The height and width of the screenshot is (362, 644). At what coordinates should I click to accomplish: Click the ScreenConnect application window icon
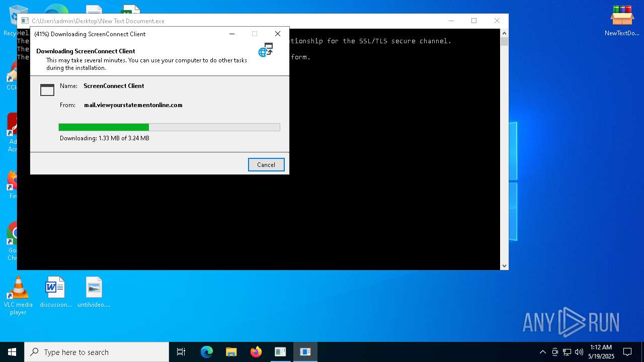pos(47,90)
